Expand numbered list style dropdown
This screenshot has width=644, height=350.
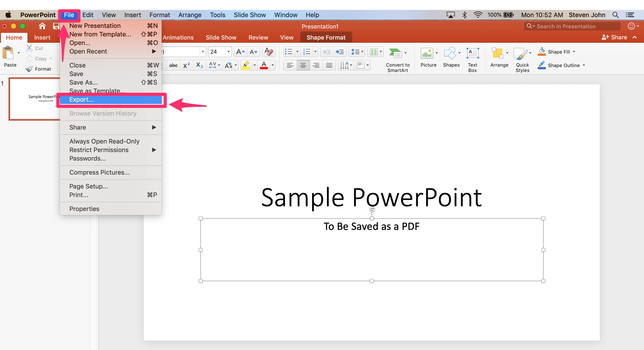pos(315,52)
